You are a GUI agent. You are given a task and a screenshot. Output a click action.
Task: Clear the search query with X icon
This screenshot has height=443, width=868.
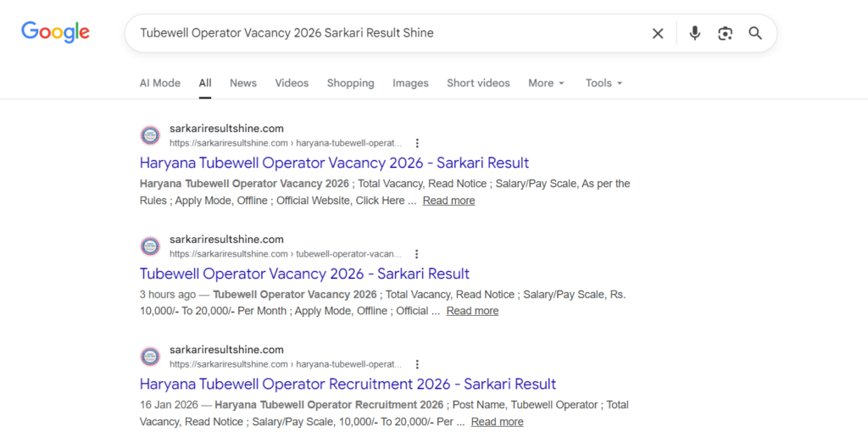click(658, 33)
